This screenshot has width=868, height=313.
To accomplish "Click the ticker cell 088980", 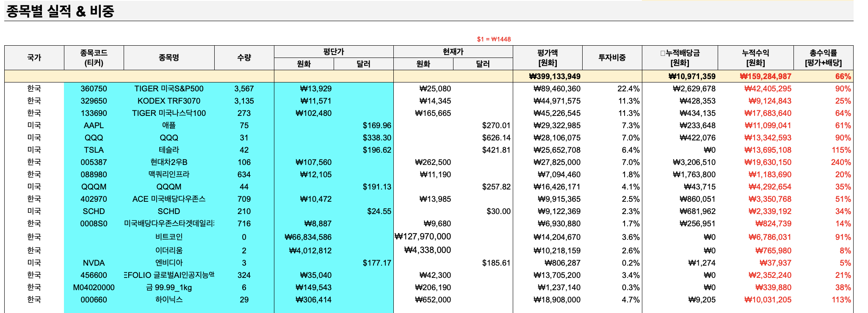I will click(94, 175).
